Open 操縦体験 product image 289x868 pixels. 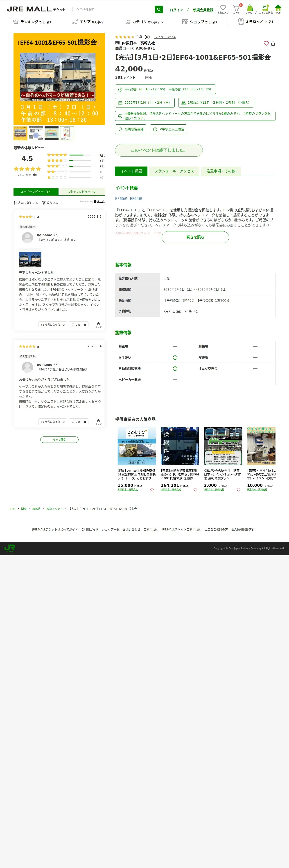coord(180,446)
